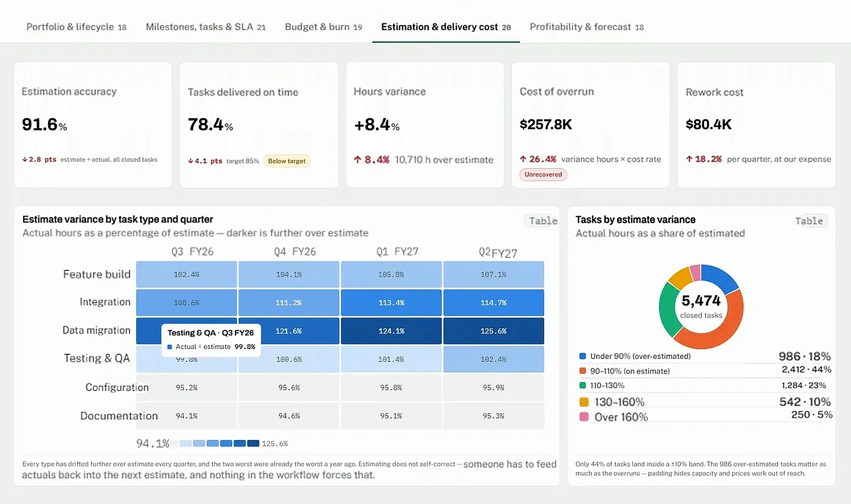Click the Unrecovered badge

[x=543, y=174]
